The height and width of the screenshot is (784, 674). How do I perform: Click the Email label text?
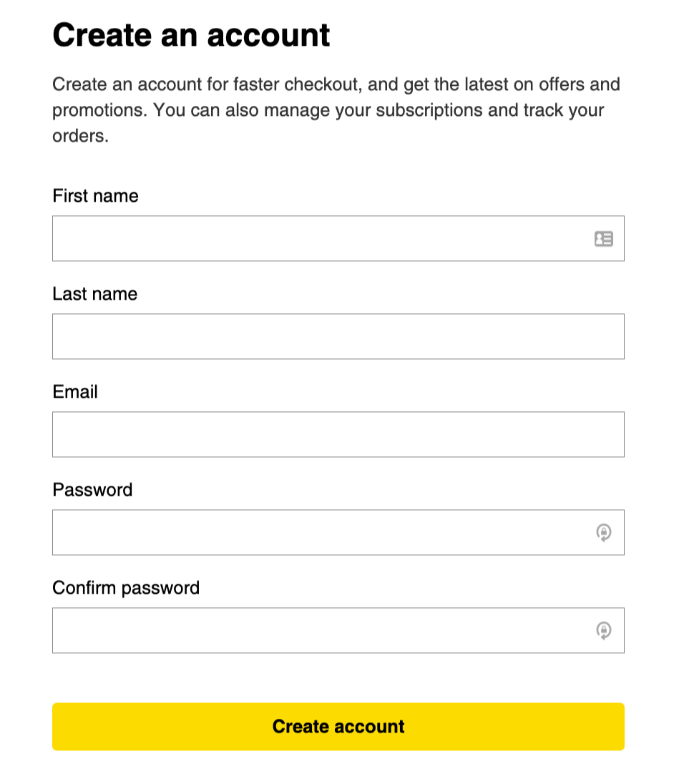click(x=75, y=391)
